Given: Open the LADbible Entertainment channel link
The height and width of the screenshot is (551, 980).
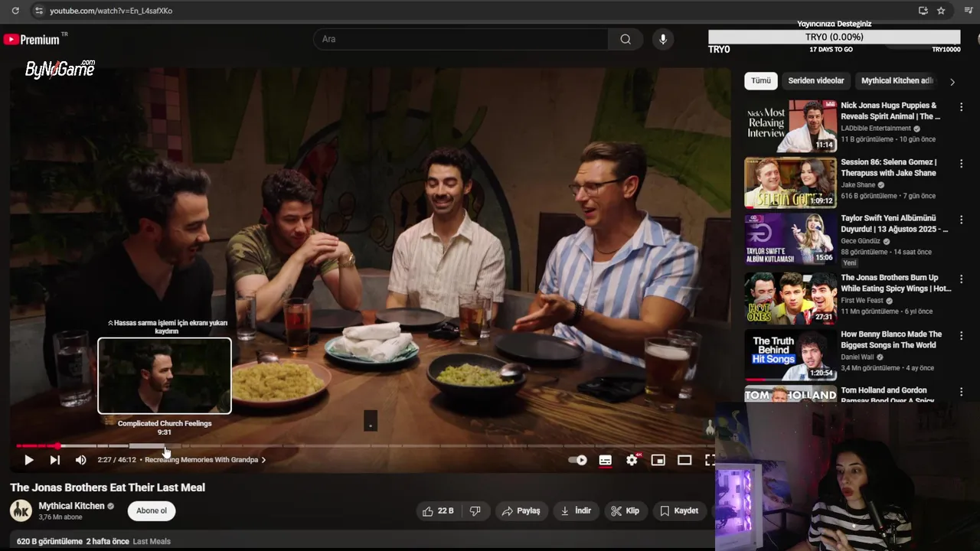Looking at the screenshot, I should 876,129.
